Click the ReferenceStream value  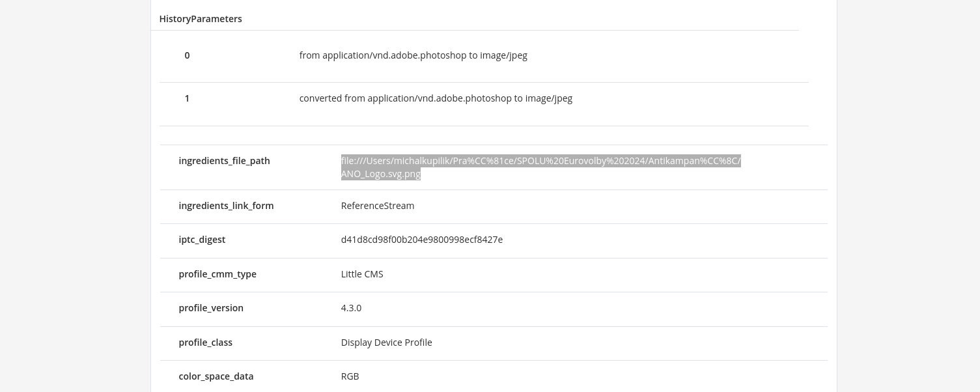377,206
